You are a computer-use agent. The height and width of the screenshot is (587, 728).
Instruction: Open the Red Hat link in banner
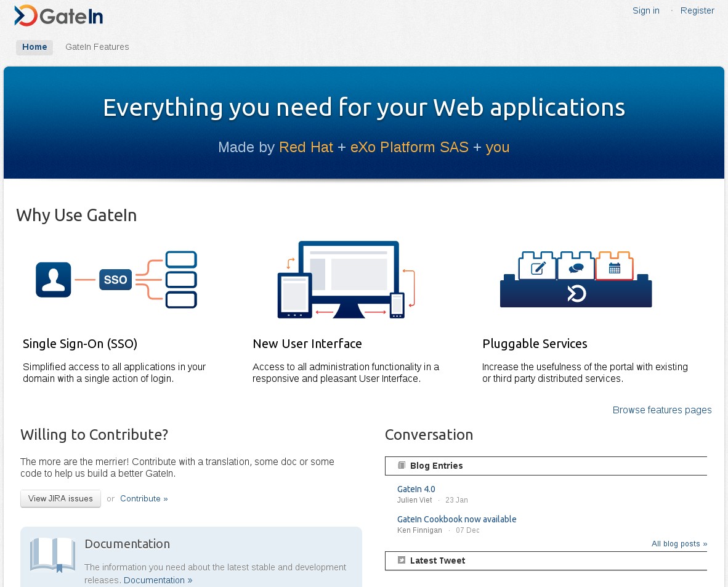(x=306, y=147)
